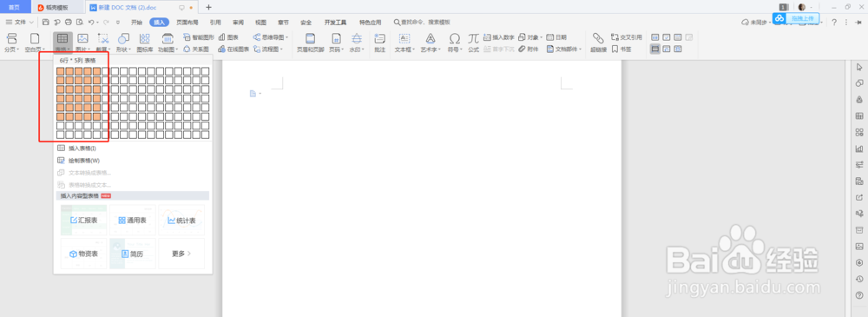This screenshot has width=868, height=317.
Task: Switch to the 页面布局 page layout tab
Action: coord(187,23)
